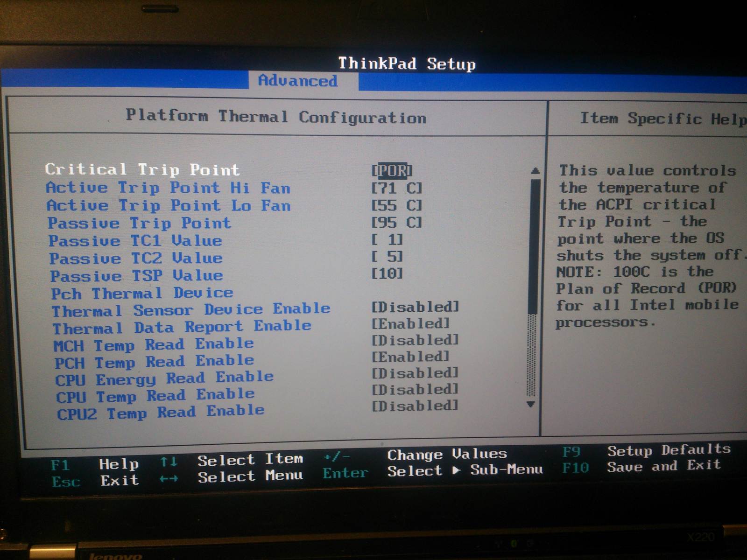Image resolution: width=747 pixels, height=560 pixels.
Task: Change the 55 C Lo Fan value
Action: [x=397, y=205]
